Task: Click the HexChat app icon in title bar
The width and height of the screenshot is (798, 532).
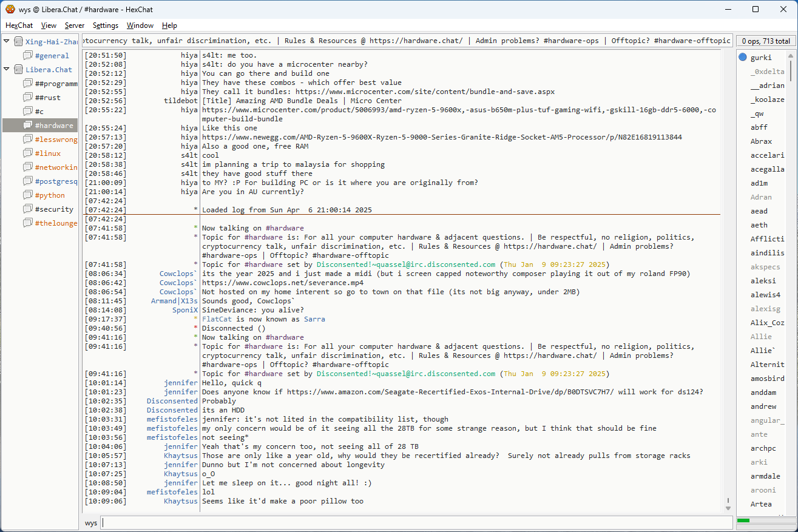Action: (10, 9)
